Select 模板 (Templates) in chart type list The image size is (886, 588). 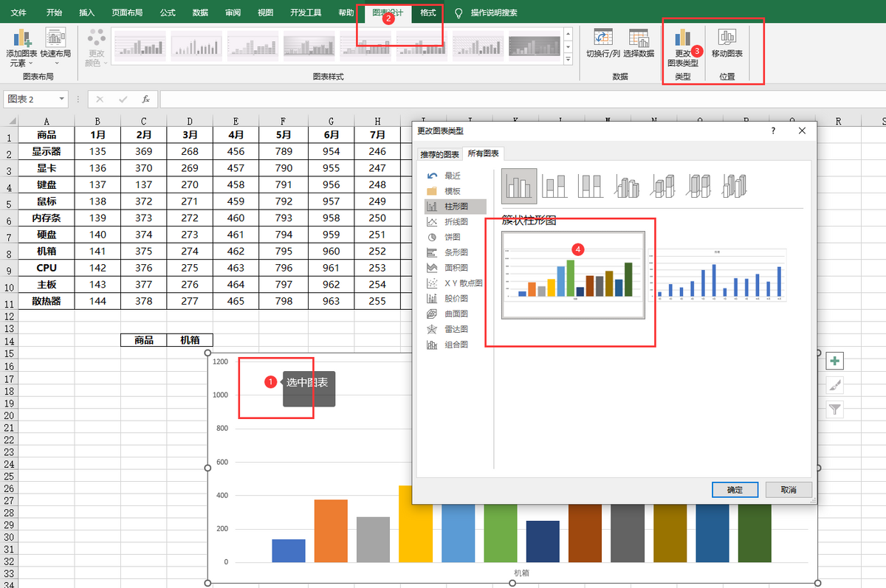(x=454, y=191)
